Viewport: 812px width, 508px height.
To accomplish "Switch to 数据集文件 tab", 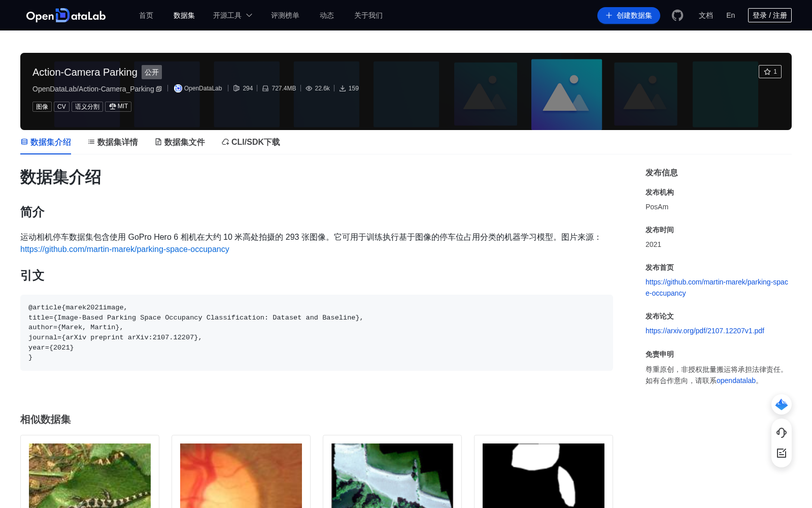I will click(180, 142).
